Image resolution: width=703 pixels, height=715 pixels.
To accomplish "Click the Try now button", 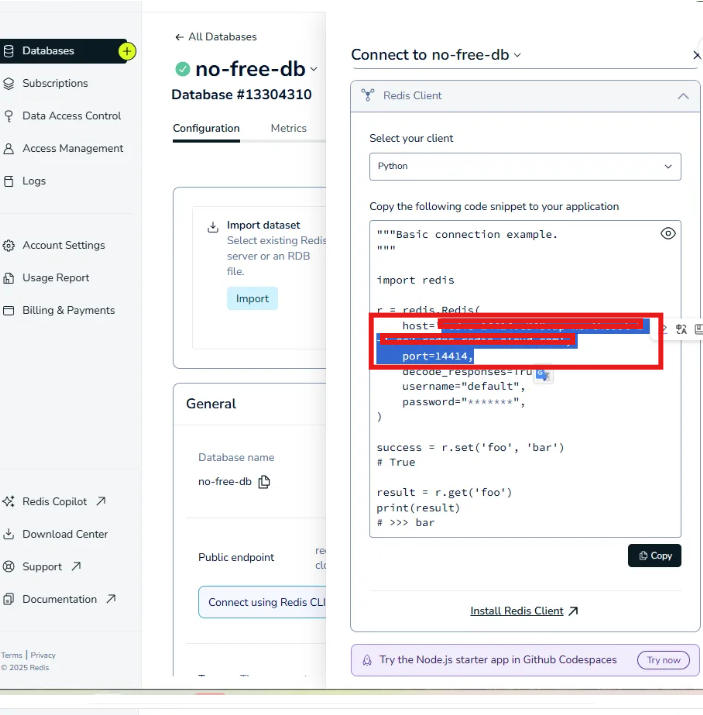I will (663, 660).
